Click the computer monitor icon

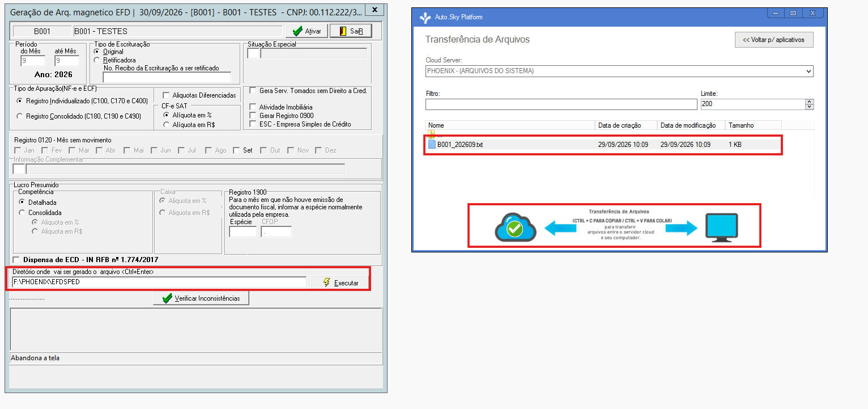click(721, 228)
